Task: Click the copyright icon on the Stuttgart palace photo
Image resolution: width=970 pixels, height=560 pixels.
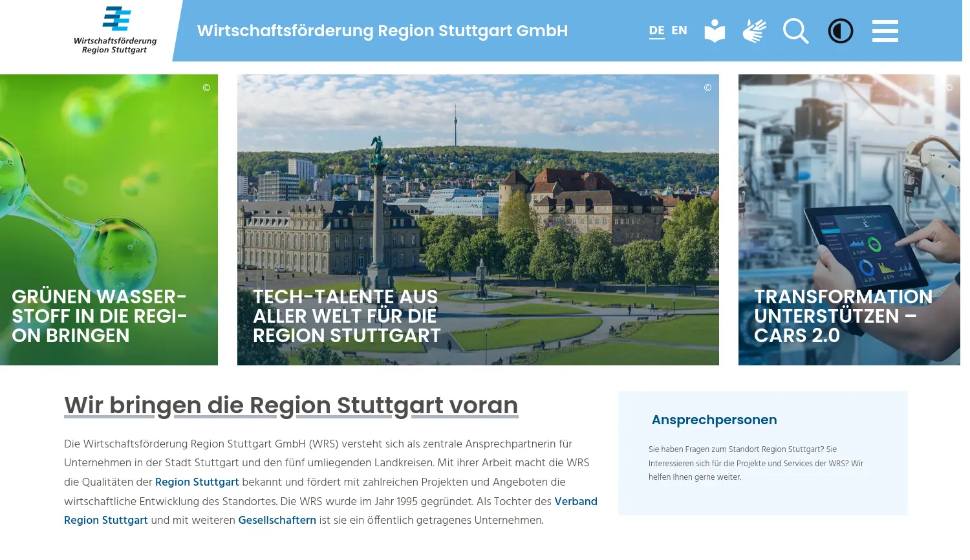Action: [706, 87]
